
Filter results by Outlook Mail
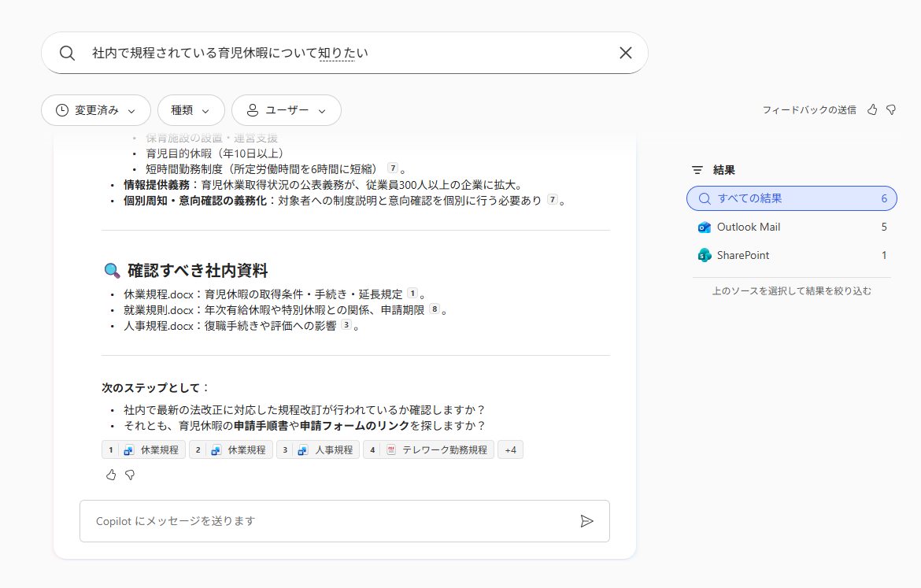tap(791, 227)
